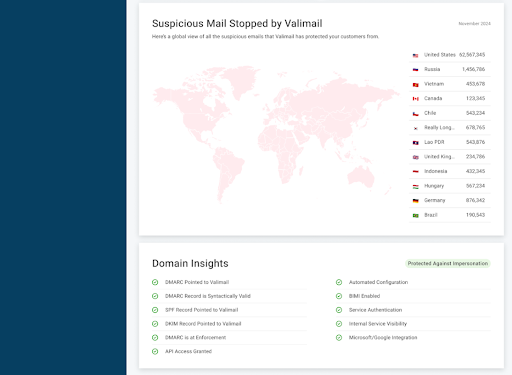Screen dimensions: 512x375
Task: Click the 234,786 count value
Action: point(475,157)
